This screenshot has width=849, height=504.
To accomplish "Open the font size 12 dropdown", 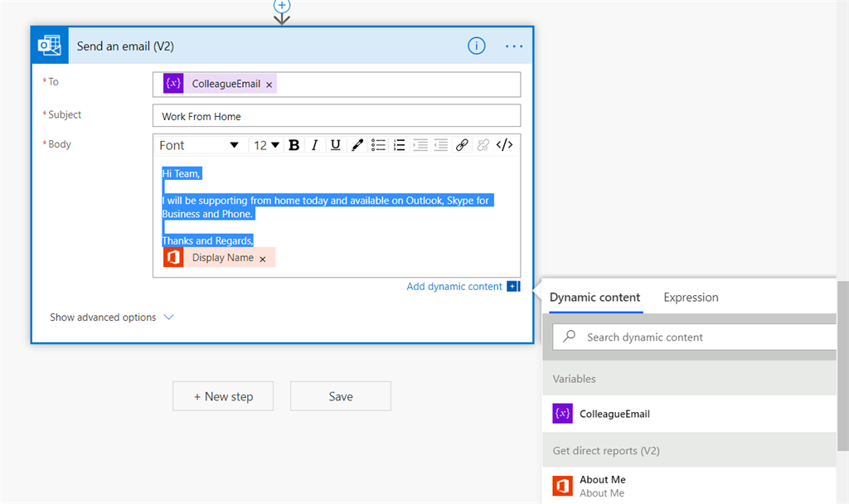I will (x=266, y=145).
